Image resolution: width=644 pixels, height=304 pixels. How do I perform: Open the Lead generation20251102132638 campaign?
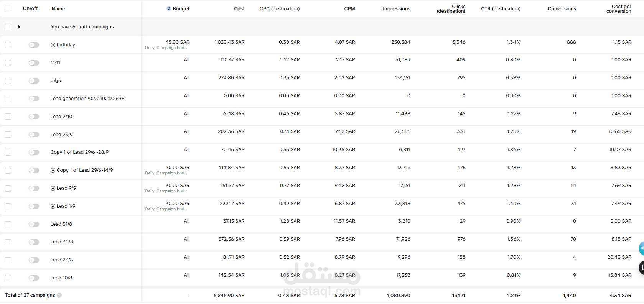click(87, 99)
